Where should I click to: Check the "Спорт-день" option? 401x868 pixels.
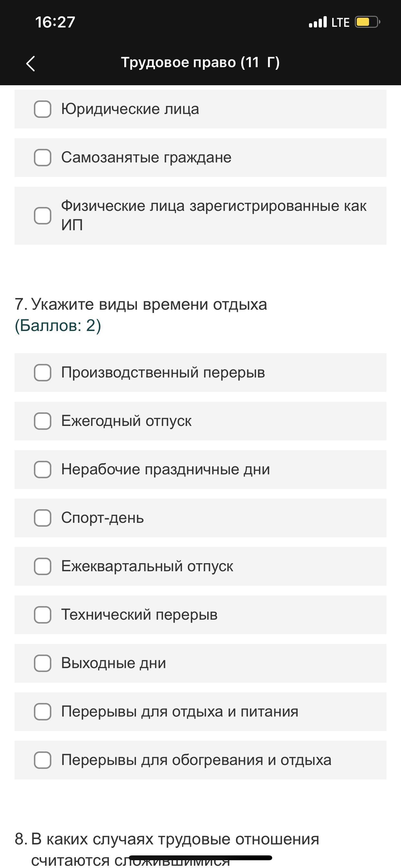pyautogui.click(x=43, y=518)
